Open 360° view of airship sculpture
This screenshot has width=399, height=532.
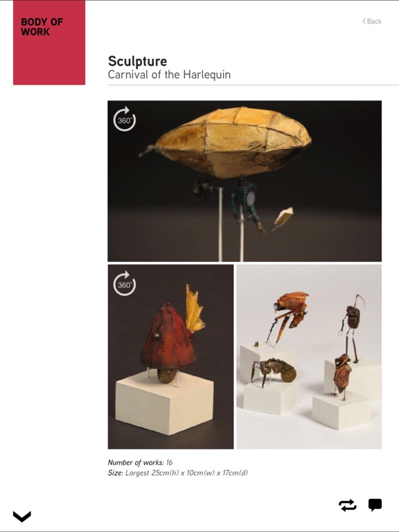(x=124, y=118)
